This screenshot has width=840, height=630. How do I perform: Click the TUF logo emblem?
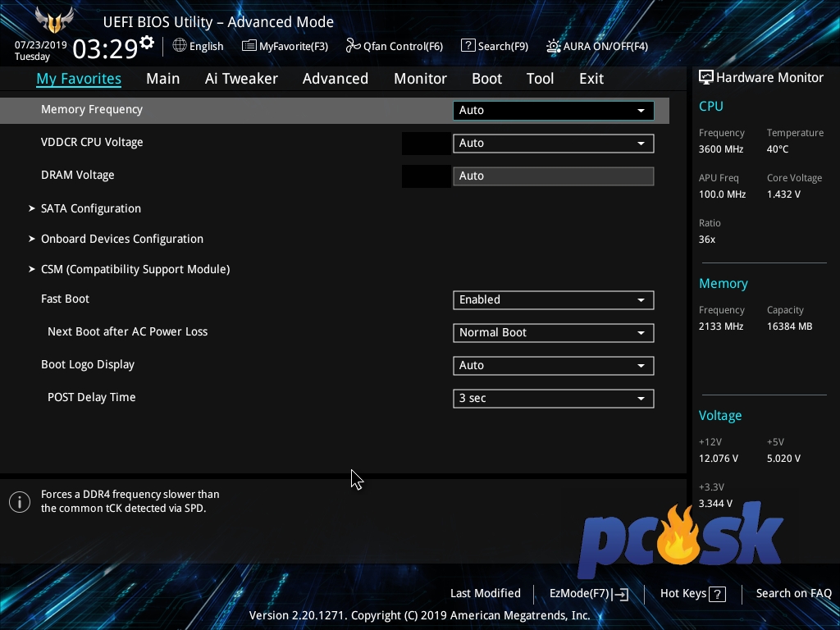coord(54,20)
